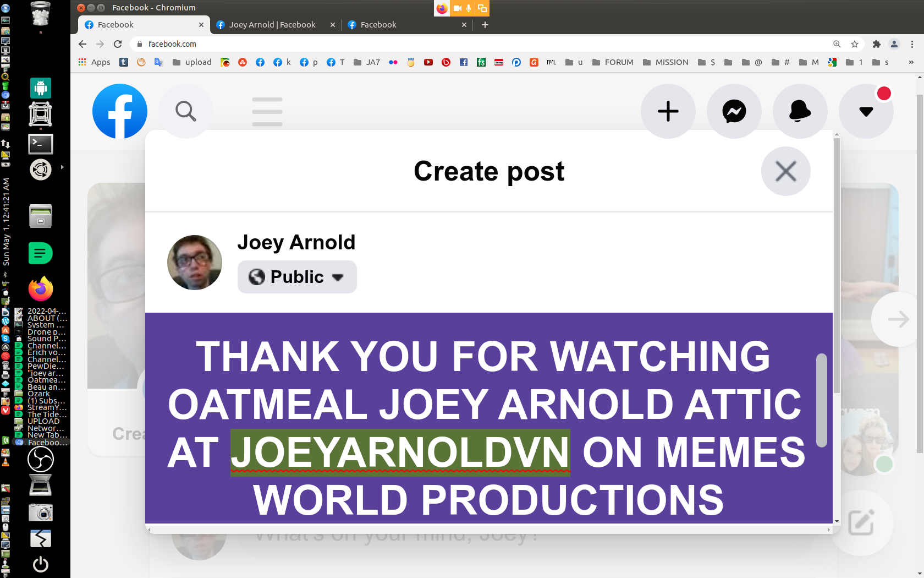Open the Flickr bookmark icon
Viewport: 924px width, 578px height.
pos(393,62)
